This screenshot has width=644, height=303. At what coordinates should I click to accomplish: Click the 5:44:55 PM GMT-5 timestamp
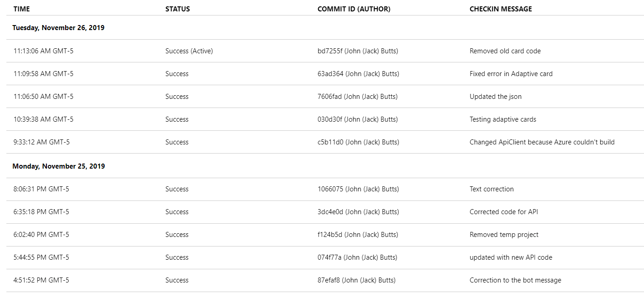point(41,257)
